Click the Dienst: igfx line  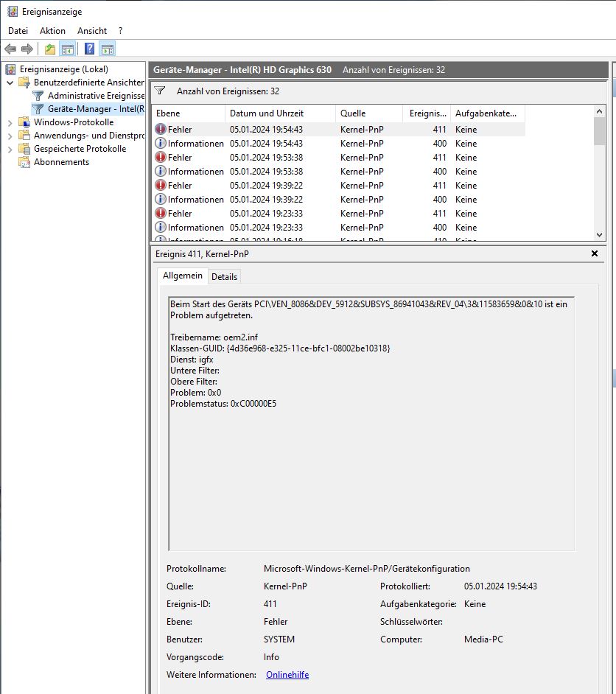192,359
